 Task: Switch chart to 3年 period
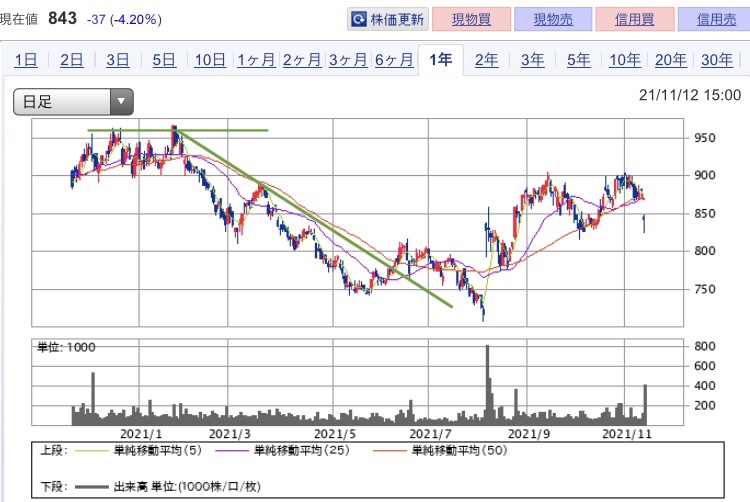click(x=532, y=60)
